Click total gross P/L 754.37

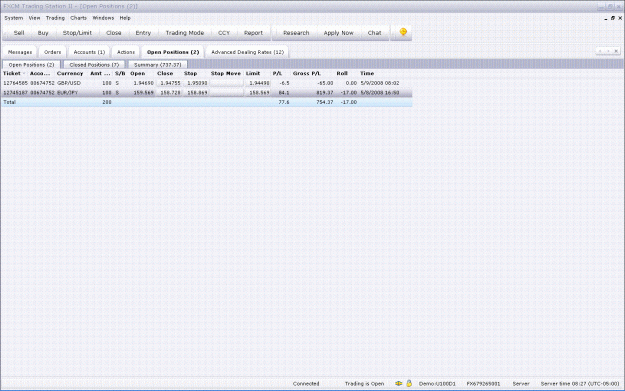[x=325, y=102]
